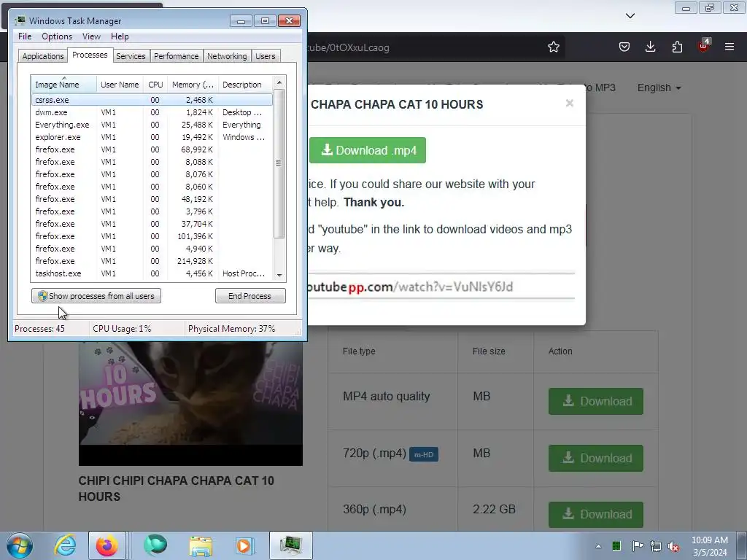The image size is (747, 560).
Task: Open network tray icon
Action: [656, 546]
